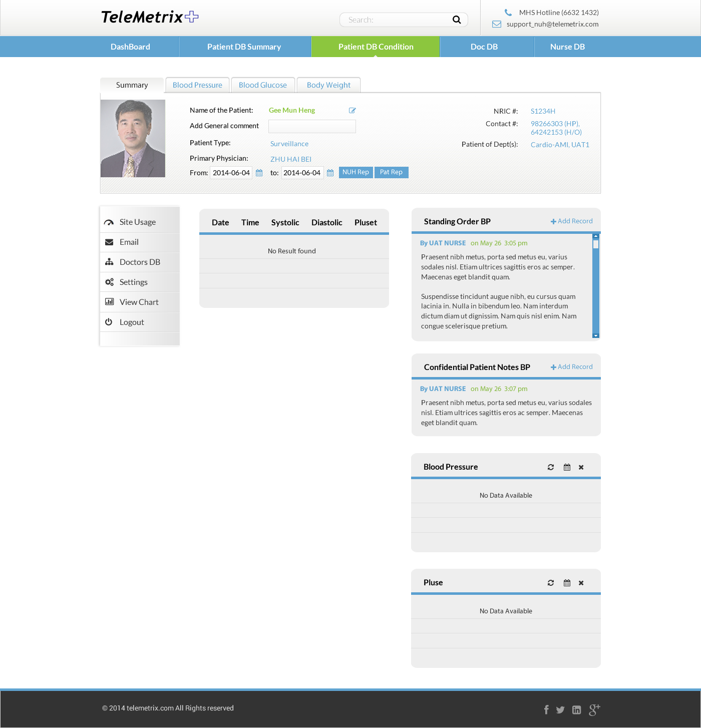Open the Facebook link in footer
This screenshot has height=728, width=701.
pyautogui.click(x=546, y=709)
